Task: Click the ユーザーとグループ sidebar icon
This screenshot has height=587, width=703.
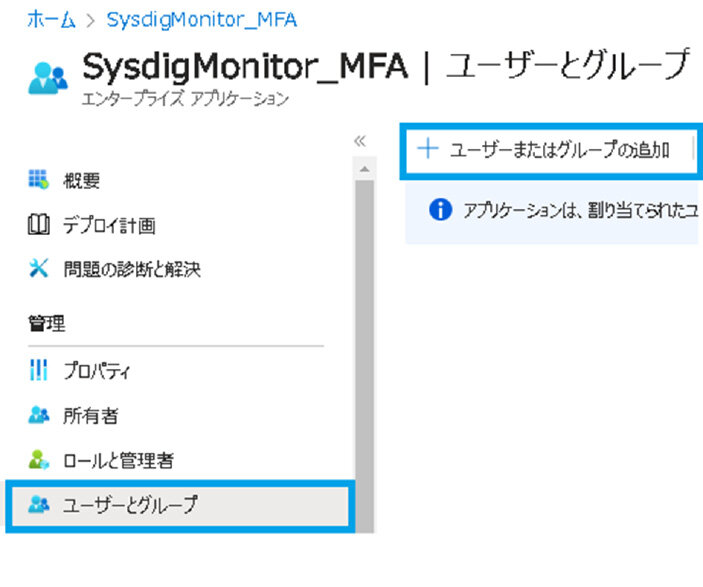Action: [x=38, y=505]
